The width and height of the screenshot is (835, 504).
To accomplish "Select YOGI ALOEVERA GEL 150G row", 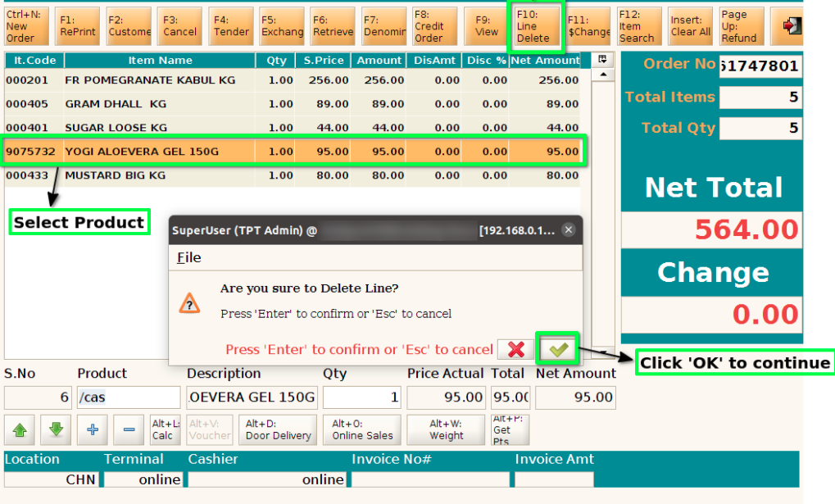I will [293, 152].
